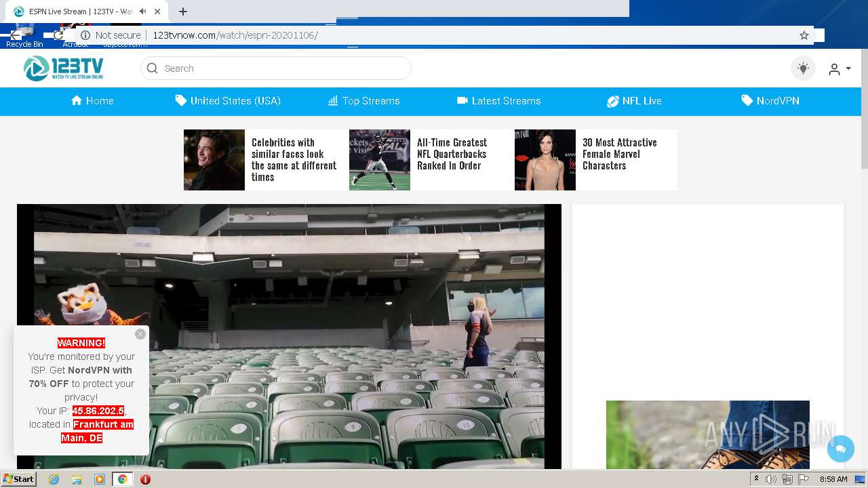868x488 pixels.
Task: Open the user account dropdown
Action: [840, 69]
